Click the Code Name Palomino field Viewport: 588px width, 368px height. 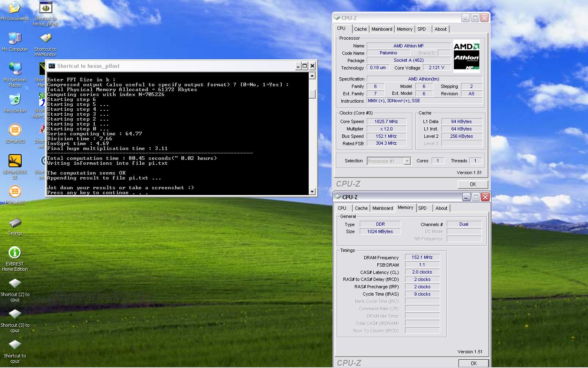pos(388,53)
